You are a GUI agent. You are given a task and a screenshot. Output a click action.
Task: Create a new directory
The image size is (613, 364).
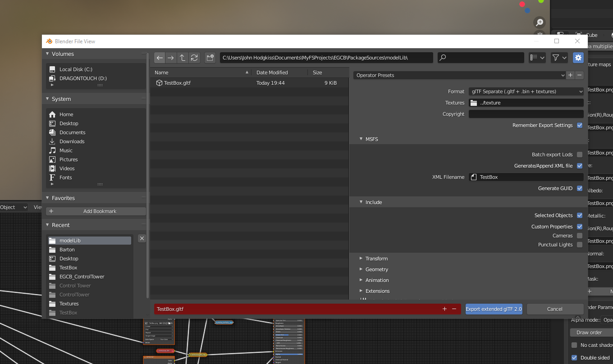210,58
